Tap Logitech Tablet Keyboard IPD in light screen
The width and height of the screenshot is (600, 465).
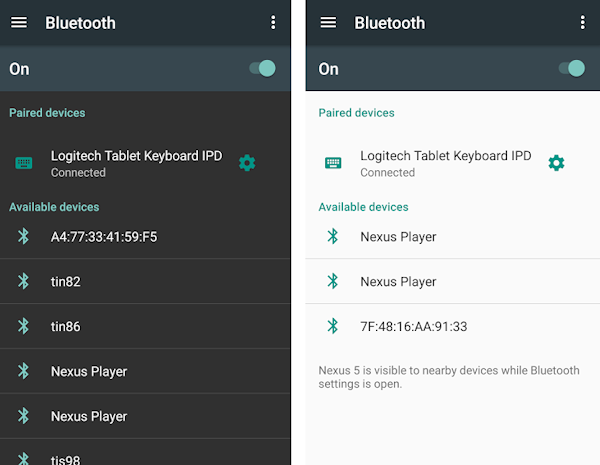tap(445, 156)
